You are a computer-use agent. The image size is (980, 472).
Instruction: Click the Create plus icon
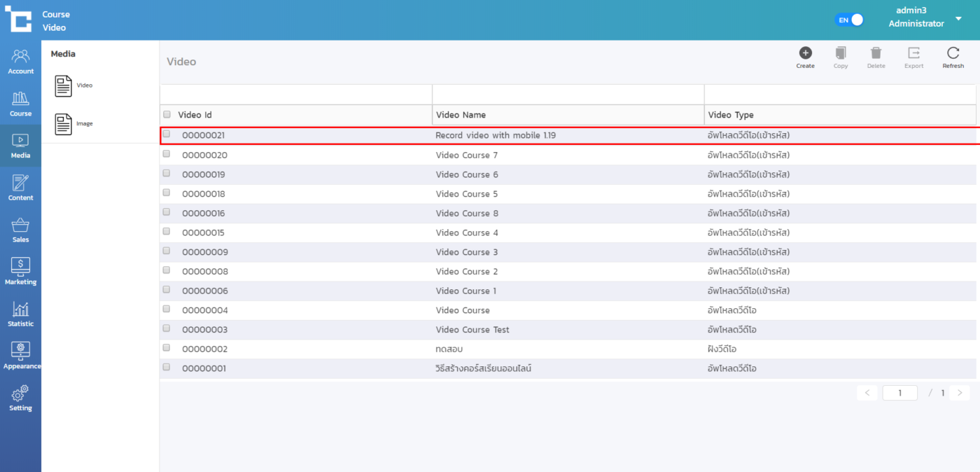tap(805, 53)
